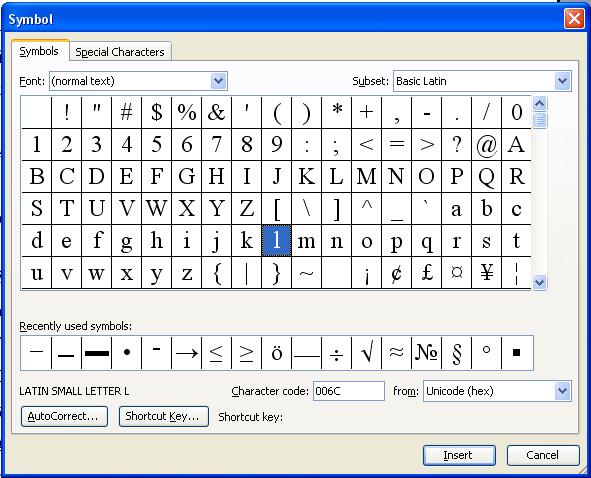Pick the ampersand & symbol in grid
Screen dimensions: 591x478
click(x=216, y=112)
